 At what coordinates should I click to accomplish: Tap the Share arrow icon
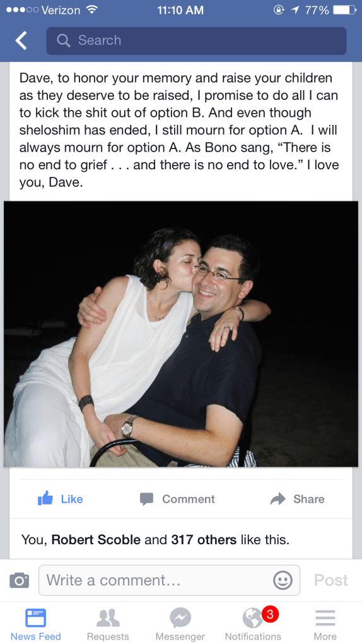[278, 499]
